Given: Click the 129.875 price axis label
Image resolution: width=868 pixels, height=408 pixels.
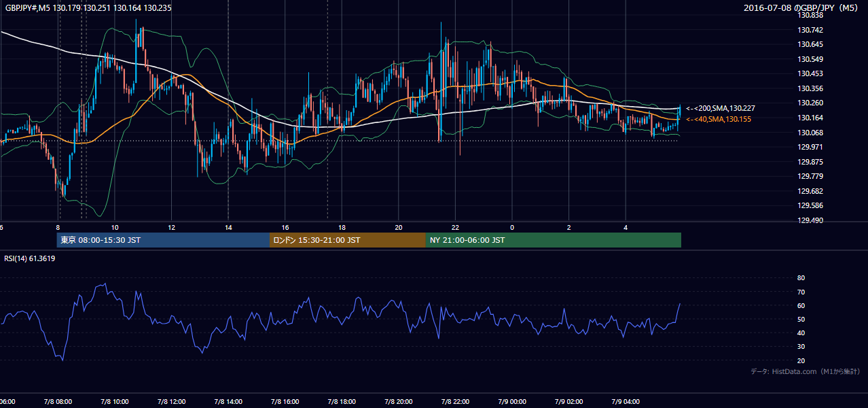Looking at the screenshot, I should tap(810, 162).
